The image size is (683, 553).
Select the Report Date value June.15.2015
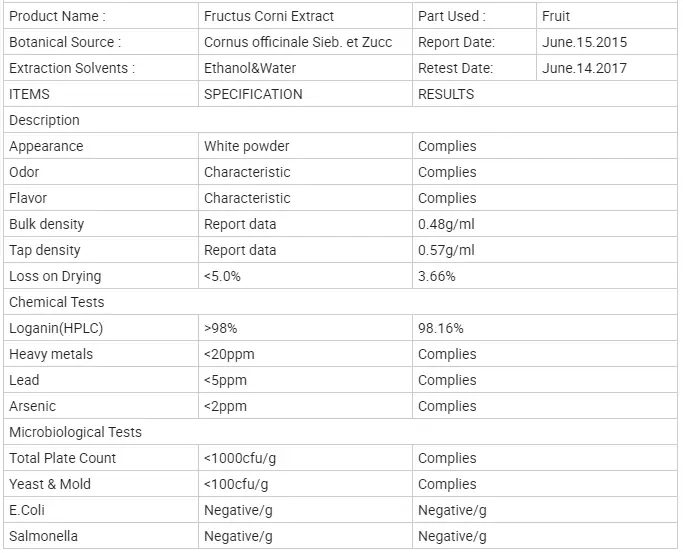tap(585, 42)
